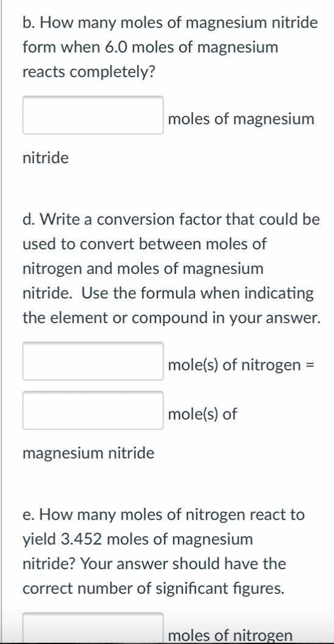Click the 'moles of magnesium' label text
The height and width of the screenshot is (644, 334).
(241, 119)
